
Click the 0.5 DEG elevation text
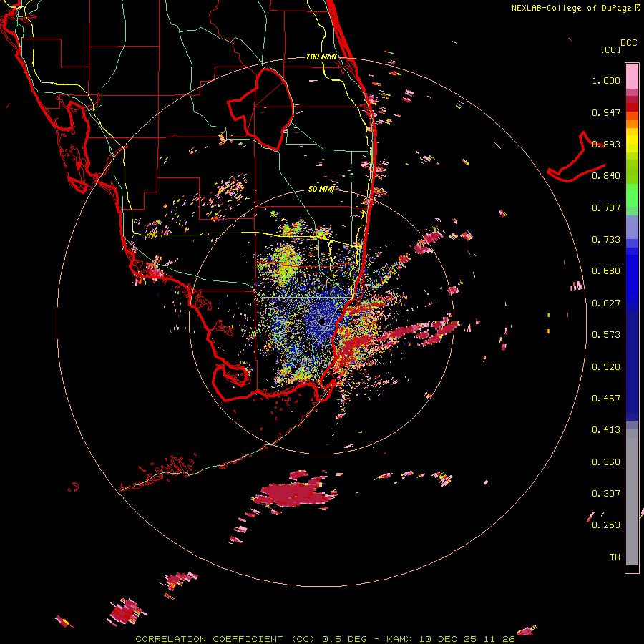pos(344,639)
